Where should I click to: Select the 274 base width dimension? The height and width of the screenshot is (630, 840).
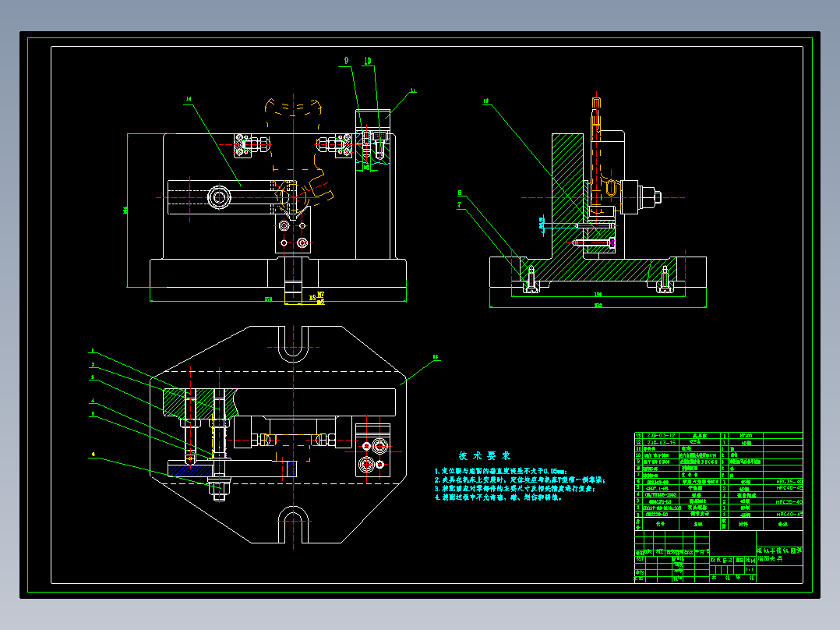[x=268, y=299]
